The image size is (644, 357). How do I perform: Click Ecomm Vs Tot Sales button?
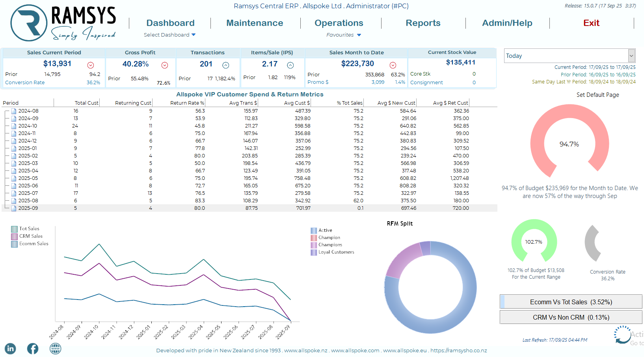coord(571,302)
